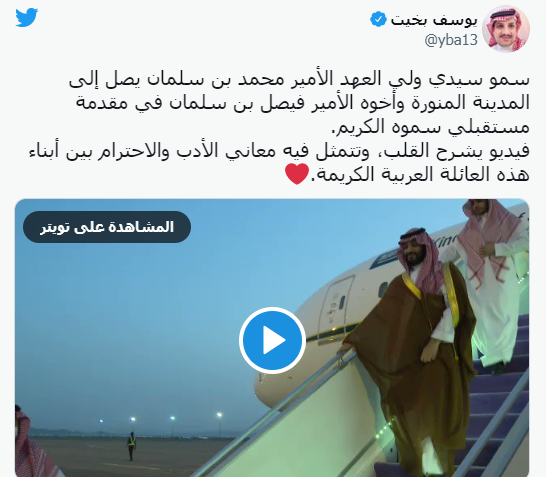The image size is (546, 477).
Task: Click the first line of tweet text
Action: click(299, 80)
